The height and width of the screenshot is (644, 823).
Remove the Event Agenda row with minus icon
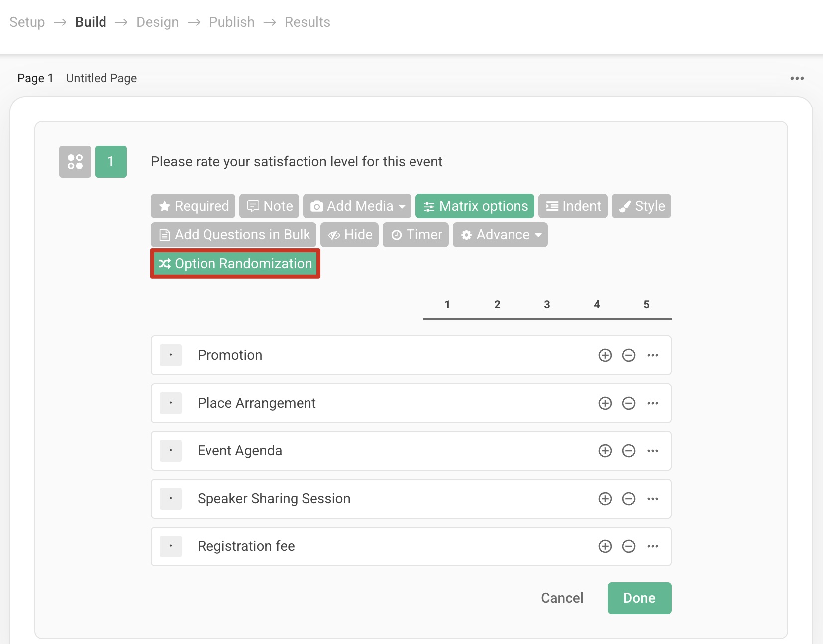click(x=628, y=451)
